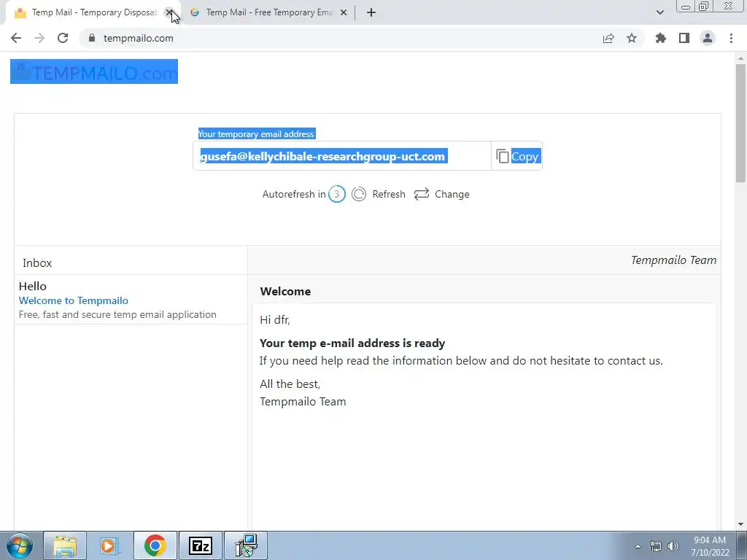
Task: Close the Free Temporary Email tab
Action: (344, 12)
